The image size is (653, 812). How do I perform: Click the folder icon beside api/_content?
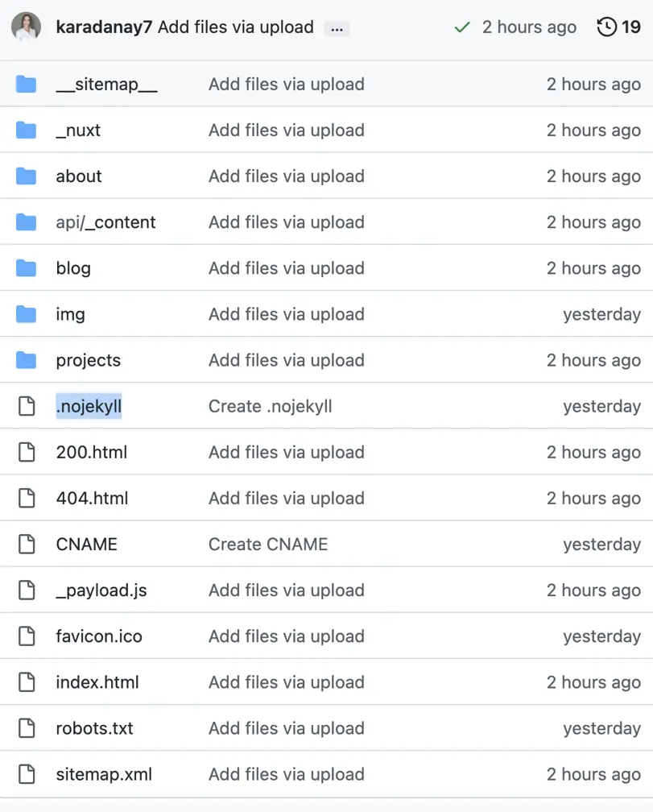(x=26, y=222)
